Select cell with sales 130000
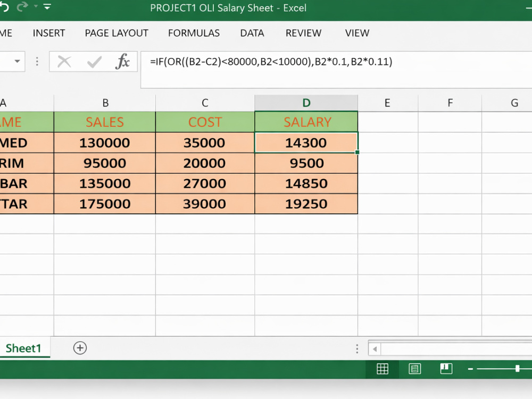Screen dimensions: 532x399 click(x=105, y=143)
